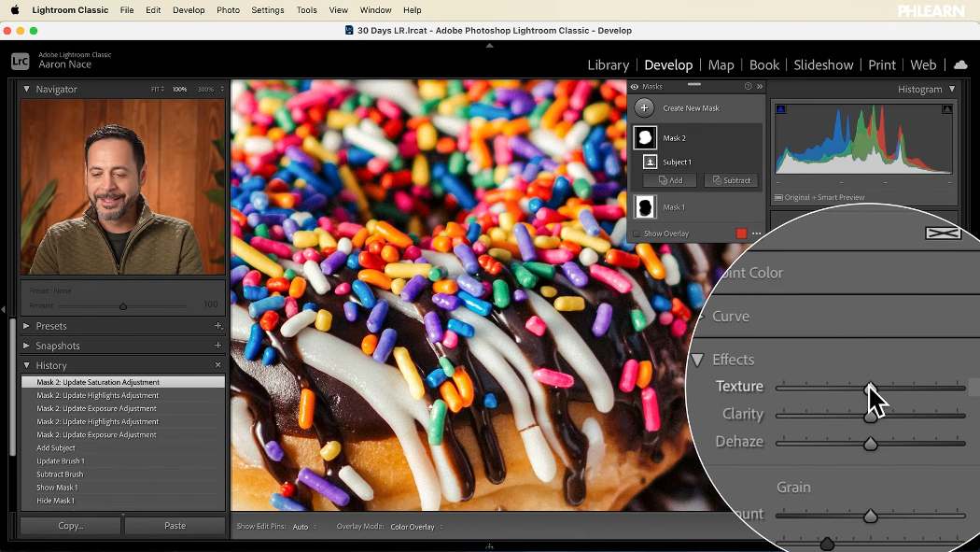The height and width of the screenshot is (552, 980).
Task: Hide the top module picker via arrow
Action: click(x=489, y=46)
